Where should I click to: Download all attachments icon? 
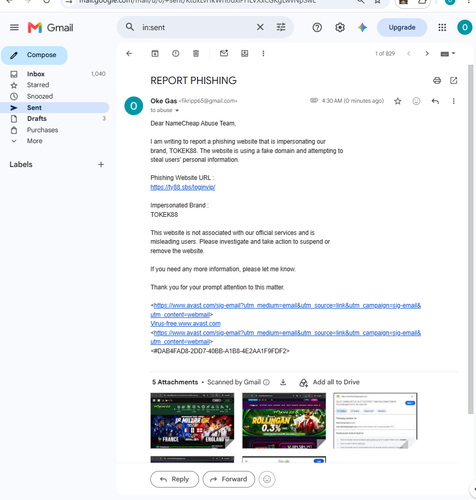point(283,382)
